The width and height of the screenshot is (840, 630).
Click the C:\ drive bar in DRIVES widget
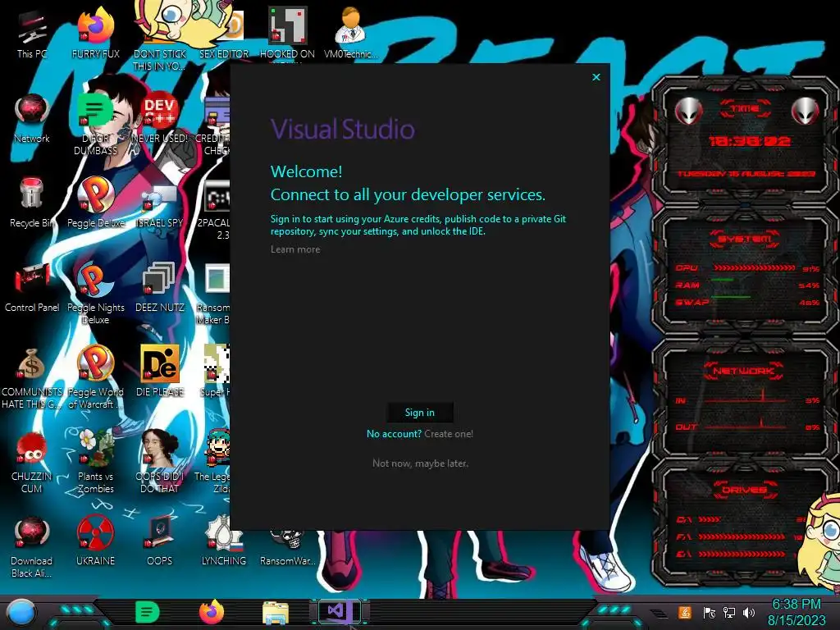(710, 519)
